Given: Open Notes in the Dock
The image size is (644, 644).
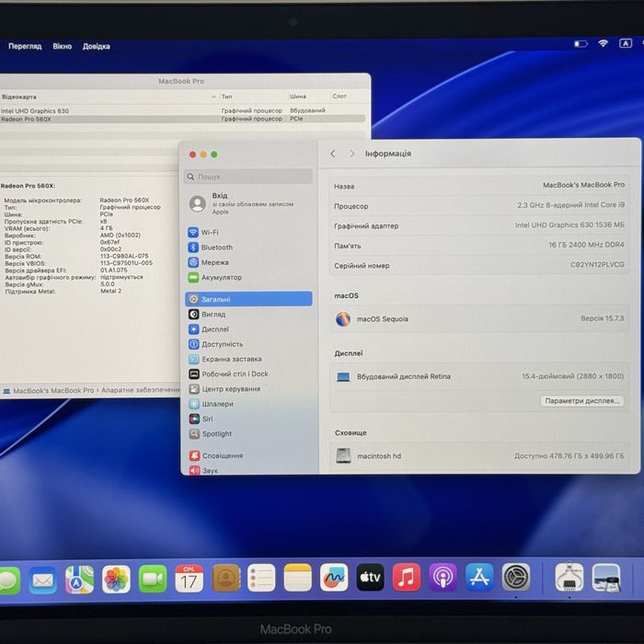Looking at the screenshot, I should (298, 578).
